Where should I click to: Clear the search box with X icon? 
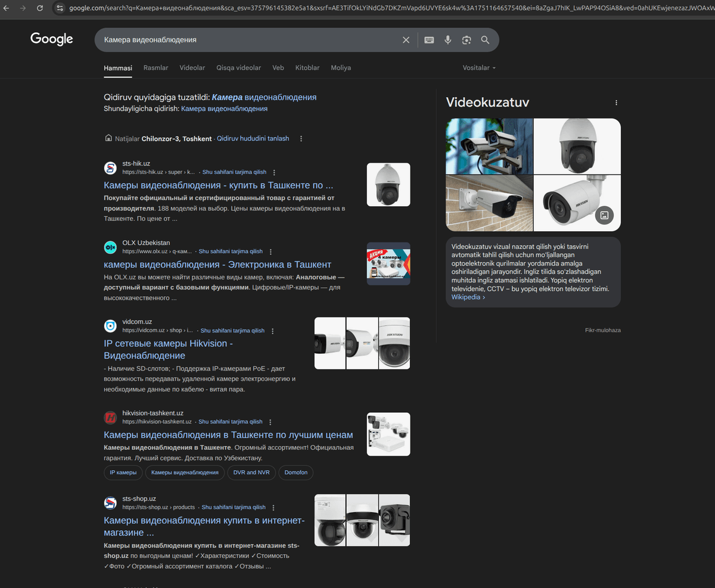(x=406, y=40)
